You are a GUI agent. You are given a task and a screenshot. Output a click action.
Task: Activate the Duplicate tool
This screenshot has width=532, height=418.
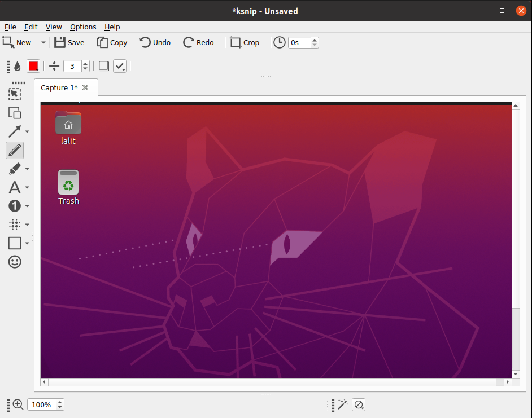click(14, 113)
